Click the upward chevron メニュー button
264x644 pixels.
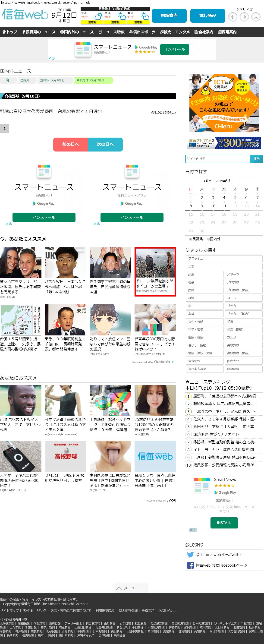point(131,588)
